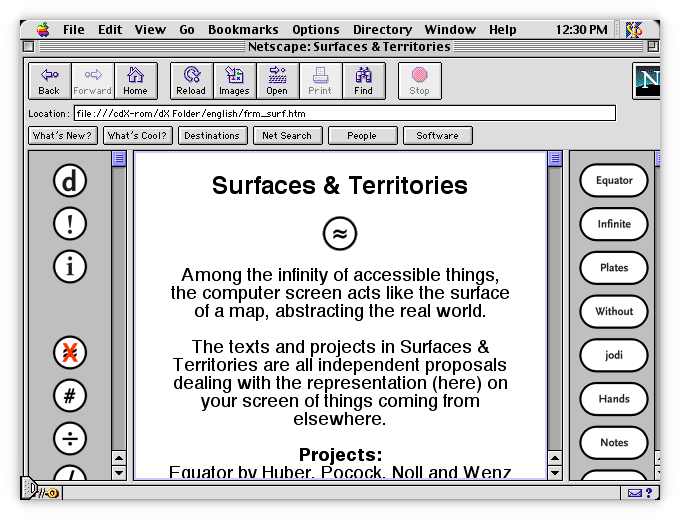The height and width of the screenshot is (520, 680).
Task: Click the wavy approximately-equal symbol icon
Action: (x=340, y=234)
